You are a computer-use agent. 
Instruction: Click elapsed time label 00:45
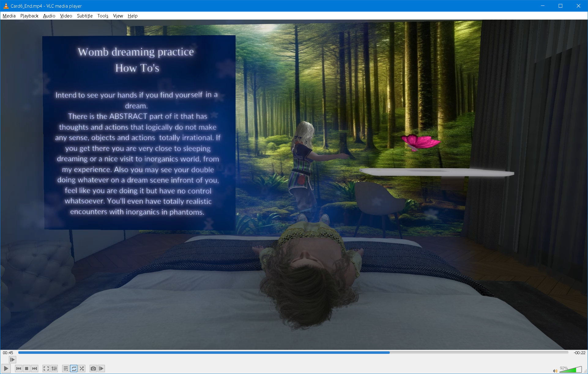tap(8, 353)
